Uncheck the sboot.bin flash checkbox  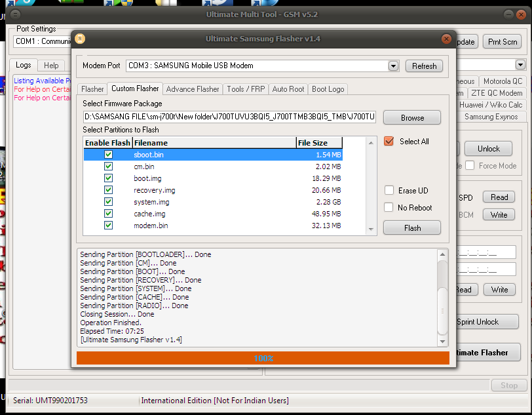(x=108, y=155)
